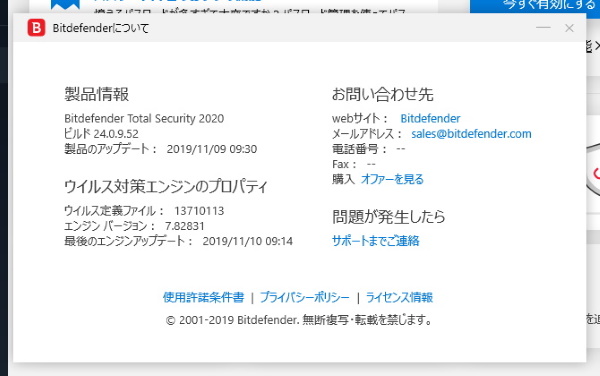Viewport: 600px width, 376px height.
Task: Click the build text ビルド 24.0.9.52
Action: (101, 133)
